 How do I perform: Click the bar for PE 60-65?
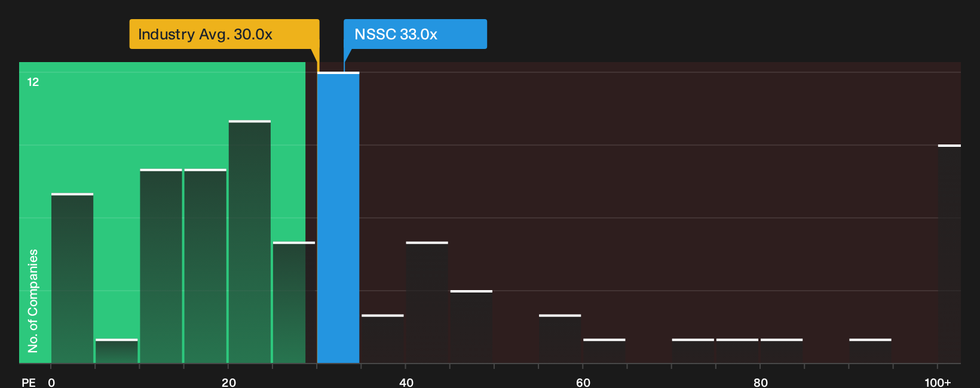click(604, 351)
